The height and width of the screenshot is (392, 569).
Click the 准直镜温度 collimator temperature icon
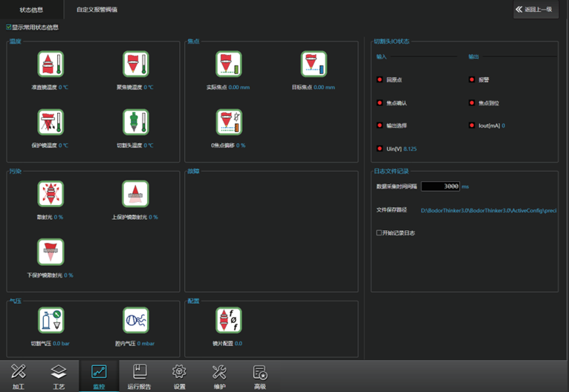51,65
